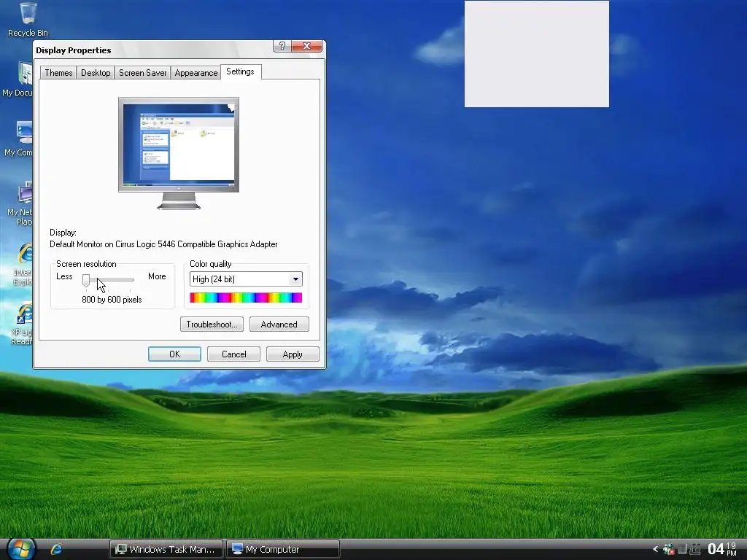Open the Recycle Bin desktop icon

(x=28, y=20)
